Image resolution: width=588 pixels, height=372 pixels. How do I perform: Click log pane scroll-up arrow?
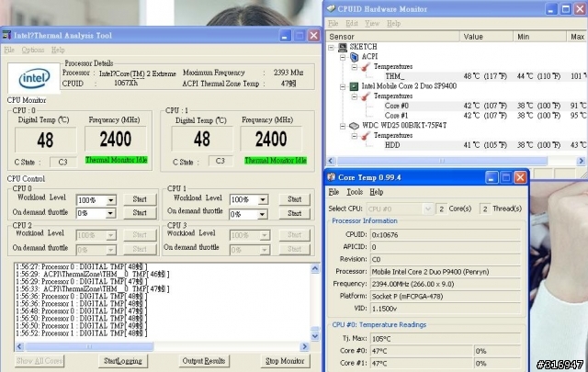tap(315, 268)
